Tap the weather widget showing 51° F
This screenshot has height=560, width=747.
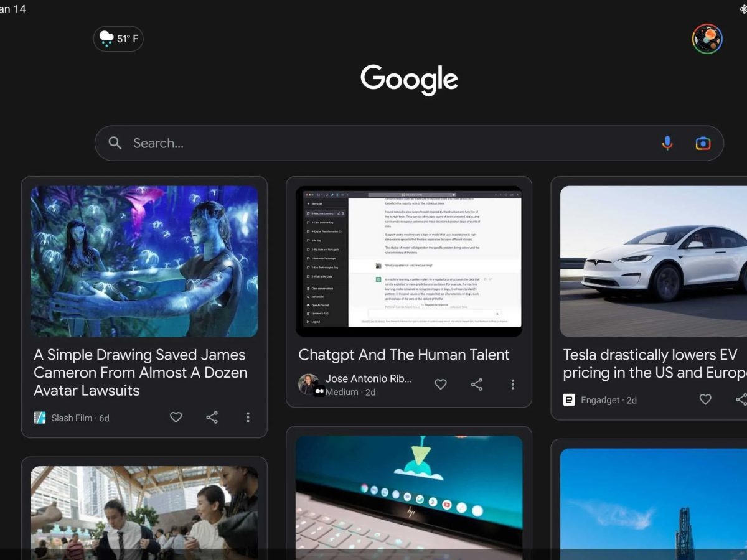coord(118,39)
